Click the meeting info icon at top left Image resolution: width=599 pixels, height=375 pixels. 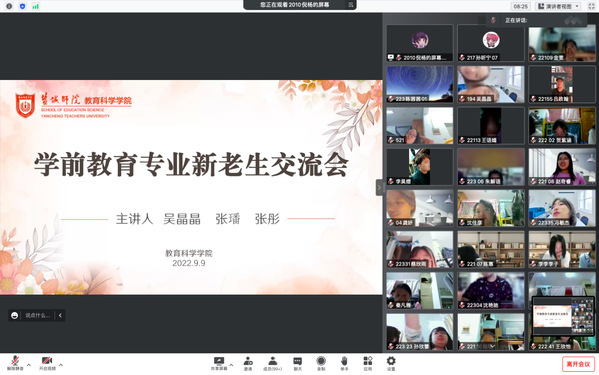point(9,6)
